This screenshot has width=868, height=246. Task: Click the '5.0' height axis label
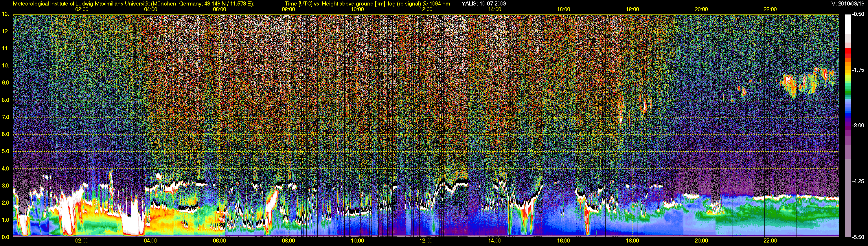coord(5,151)
